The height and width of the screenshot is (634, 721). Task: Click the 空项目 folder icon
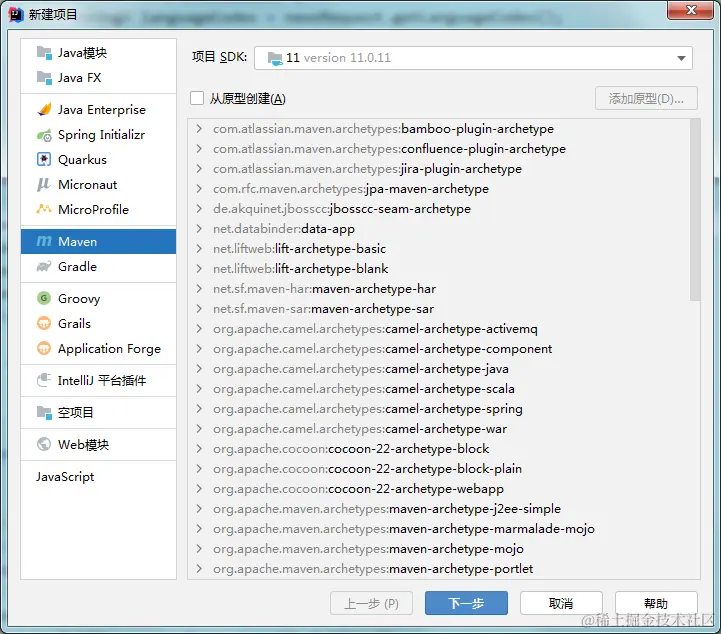(44, 412)
